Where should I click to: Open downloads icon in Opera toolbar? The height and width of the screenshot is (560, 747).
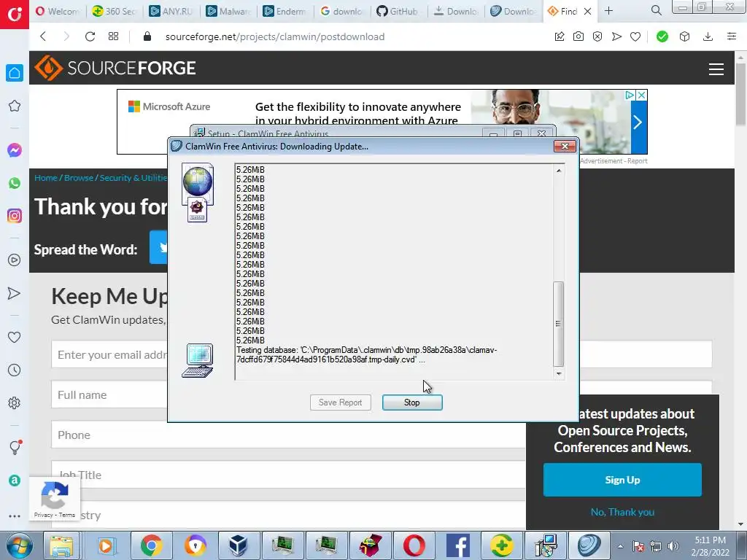[708, 36]
